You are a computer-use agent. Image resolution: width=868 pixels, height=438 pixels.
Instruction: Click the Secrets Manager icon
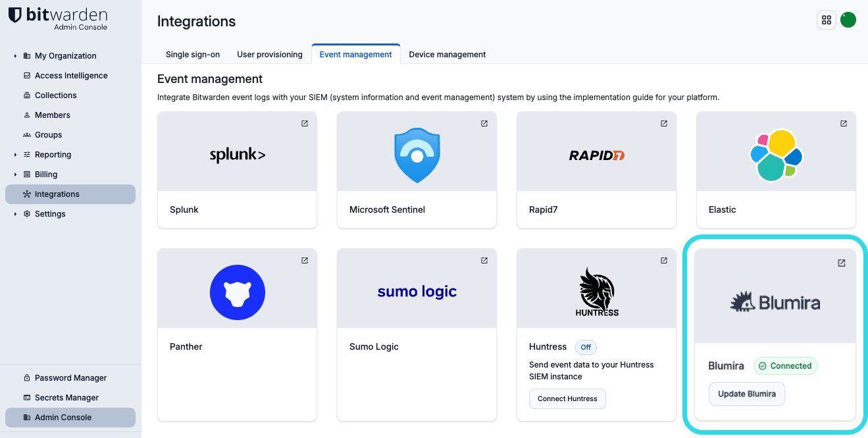(27, 398)
